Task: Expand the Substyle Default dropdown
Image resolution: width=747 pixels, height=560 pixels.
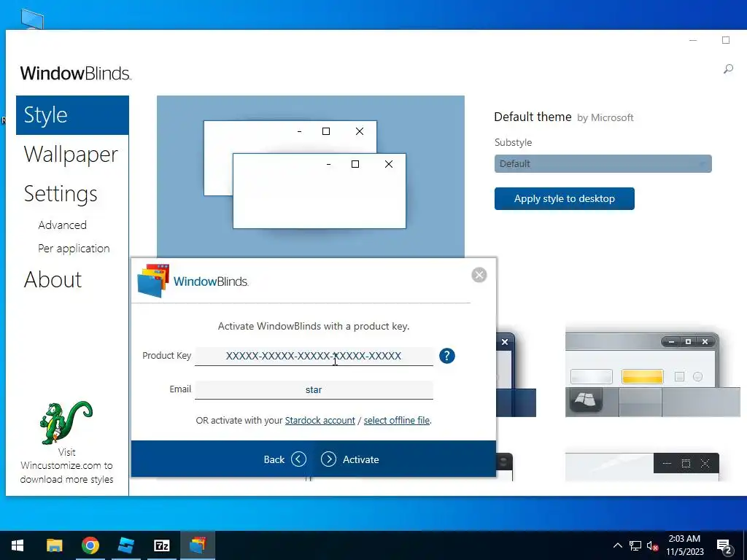Action: click(603, 164)
